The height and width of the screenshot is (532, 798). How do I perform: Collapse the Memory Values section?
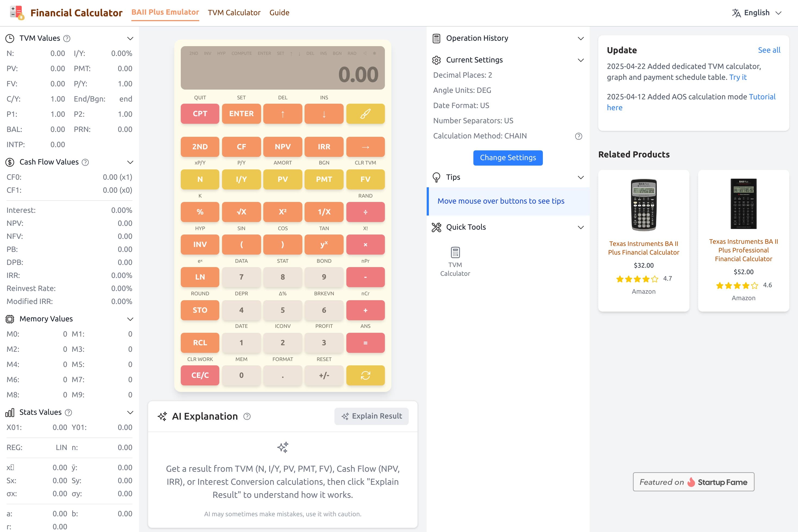130,319
